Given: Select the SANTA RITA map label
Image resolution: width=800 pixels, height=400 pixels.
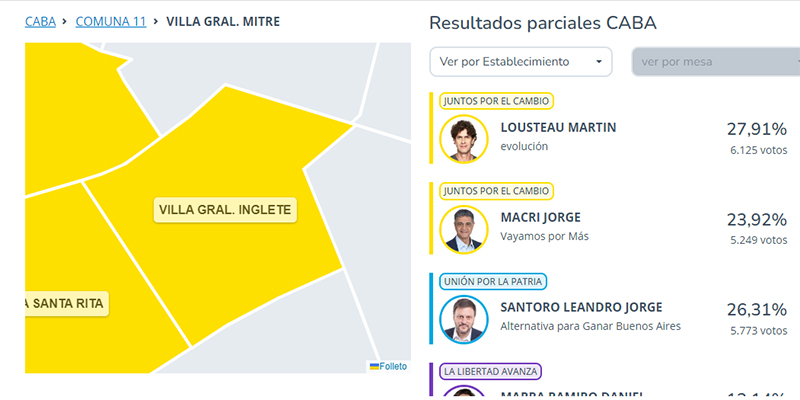Looking at the screenshot, I should (67, 304).
